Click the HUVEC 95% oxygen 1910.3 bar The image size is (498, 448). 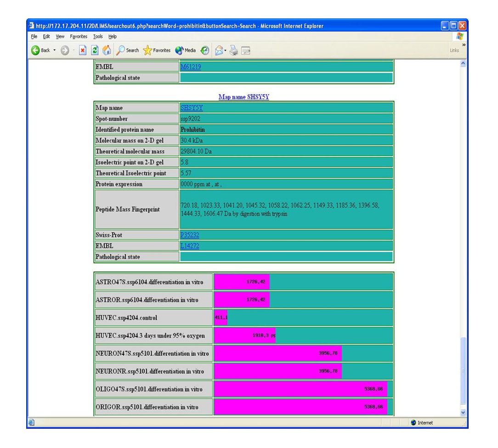coord(245,336)
